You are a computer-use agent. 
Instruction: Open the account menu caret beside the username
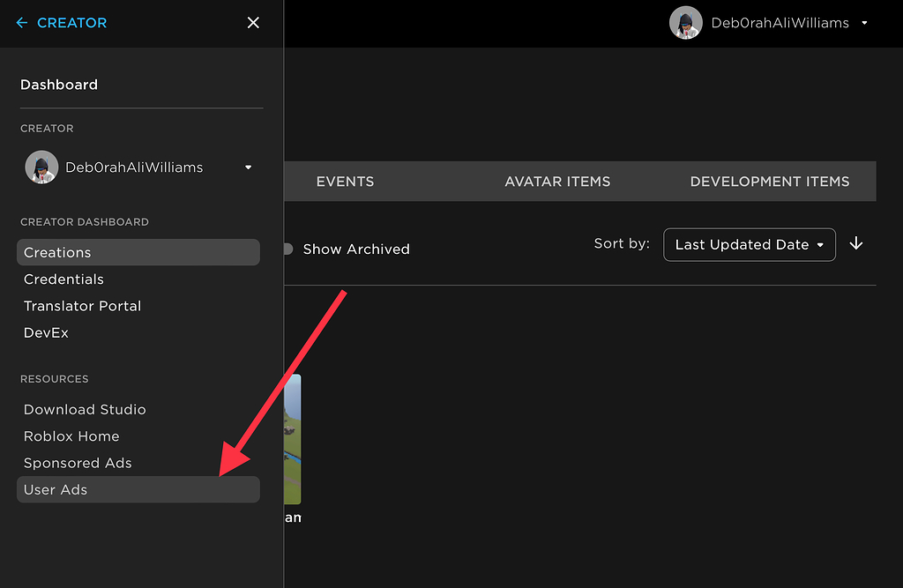coord(865,23)
